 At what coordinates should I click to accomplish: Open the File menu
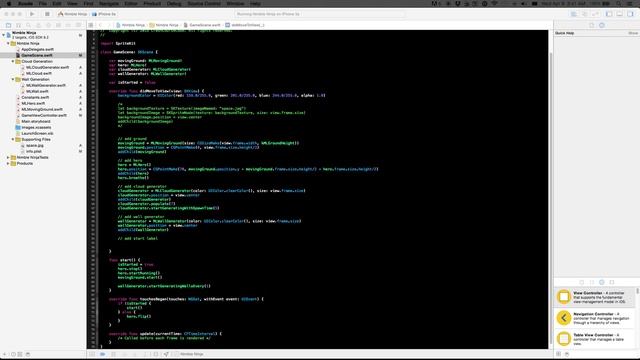click(42, 3)
